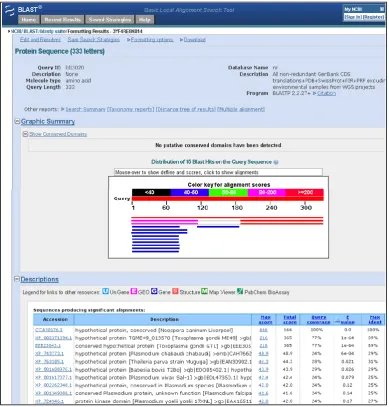
Task: Select the blue 40-50 score color key
Action: 190,192
